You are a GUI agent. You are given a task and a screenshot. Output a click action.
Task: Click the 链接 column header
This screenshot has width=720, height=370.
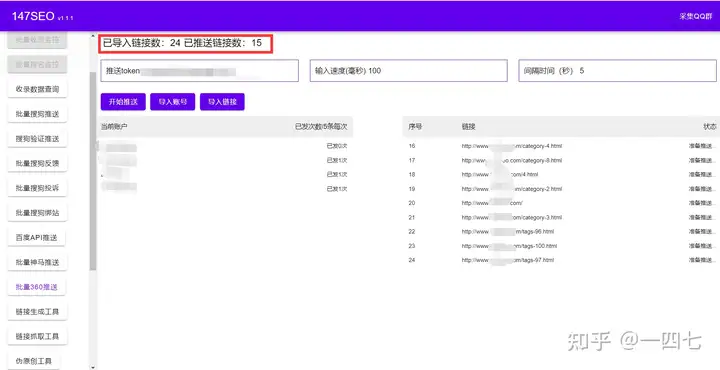[469, 126]
